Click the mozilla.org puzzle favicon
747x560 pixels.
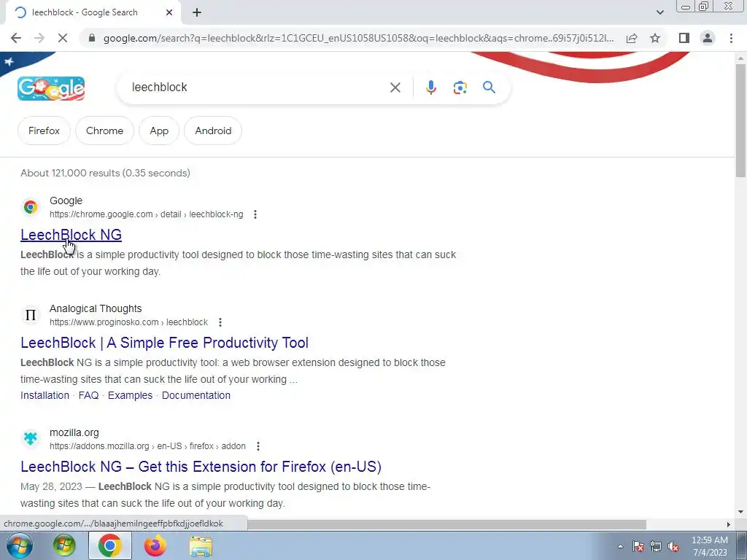tap(31, 439)
